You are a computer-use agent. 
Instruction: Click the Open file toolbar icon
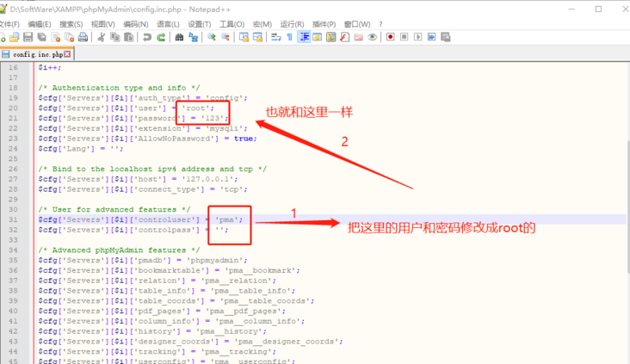coord(15,37)
